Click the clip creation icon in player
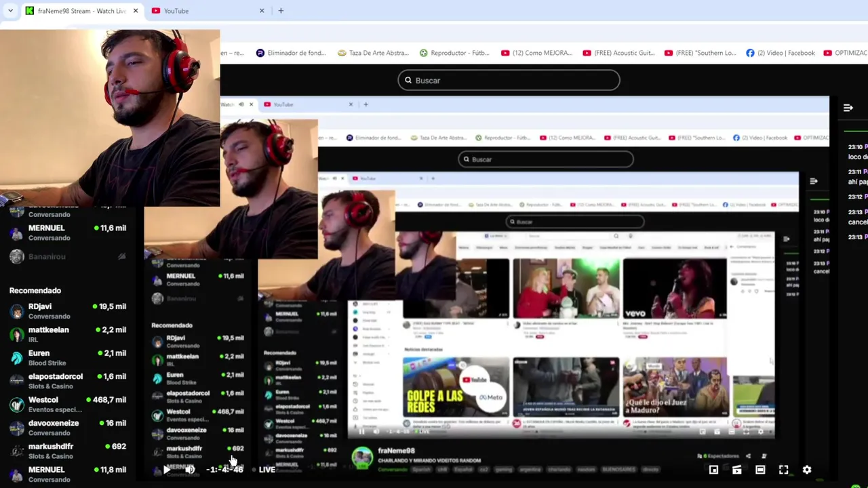 (x=736, y=470)
